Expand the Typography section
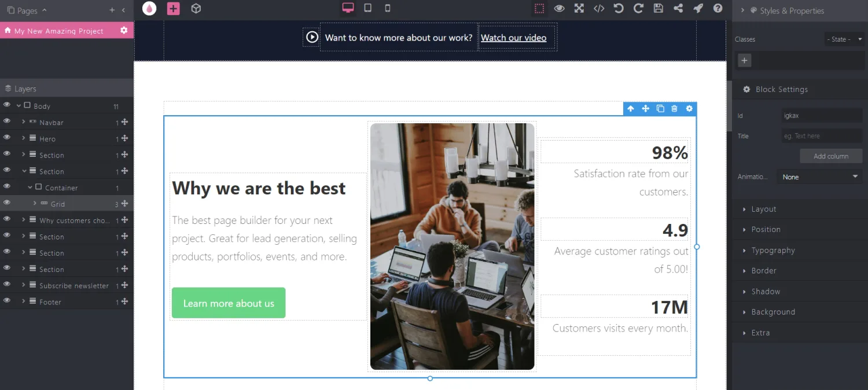 point(773,251)
